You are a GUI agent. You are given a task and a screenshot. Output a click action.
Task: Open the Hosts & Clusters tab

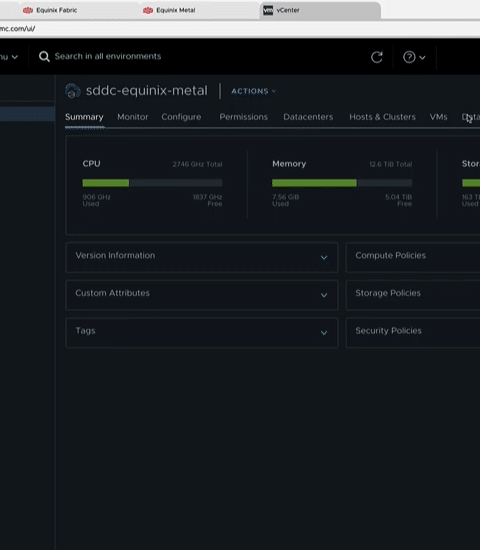point(382,117)
